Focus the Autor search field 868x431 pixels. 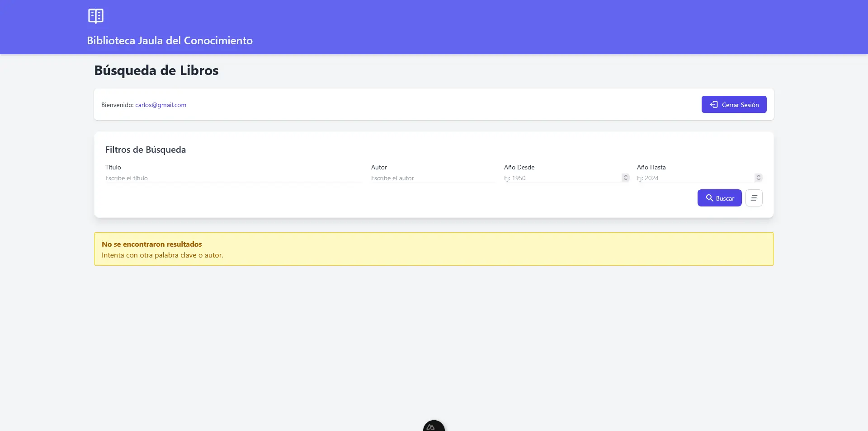click(433, 178)
